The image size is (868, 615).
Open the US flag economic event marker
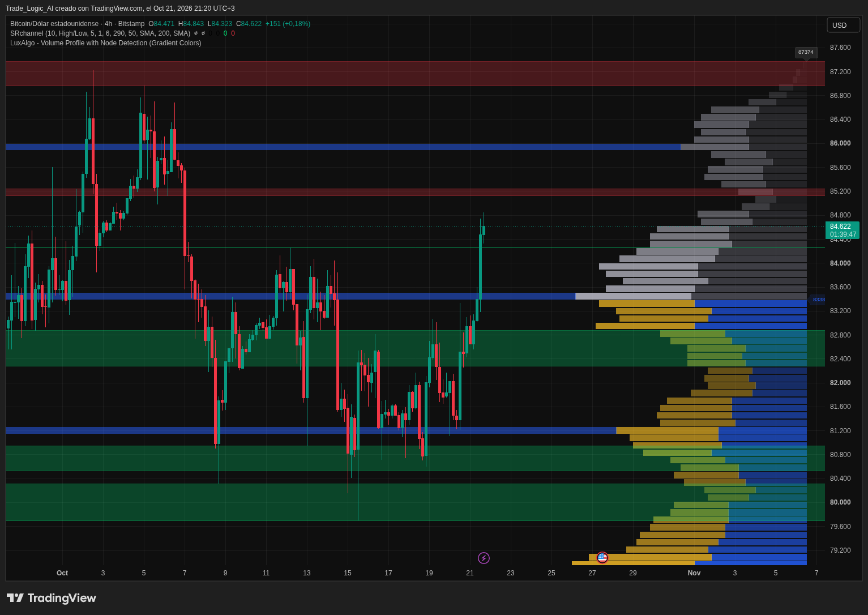pyautogui.click(x=602, y=558)
